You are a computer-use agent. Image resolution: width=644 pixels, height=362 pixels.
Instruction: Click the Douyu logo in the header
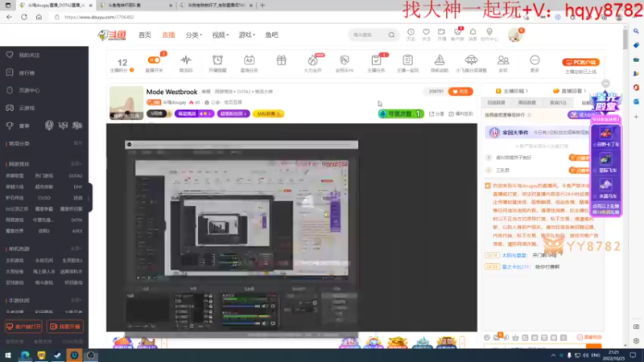[112, 35]
